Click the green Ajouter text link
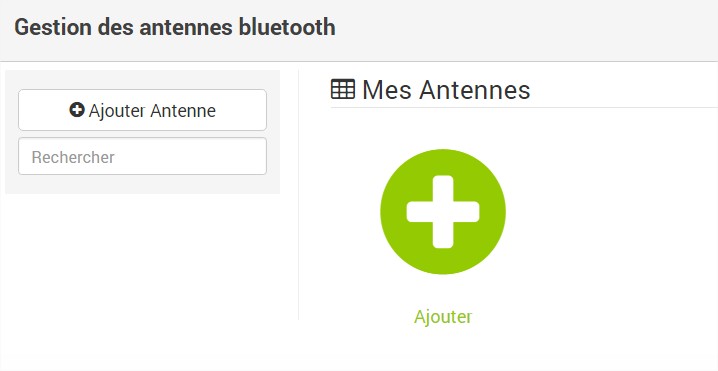The image size is (718, 371). click(443, 317)
